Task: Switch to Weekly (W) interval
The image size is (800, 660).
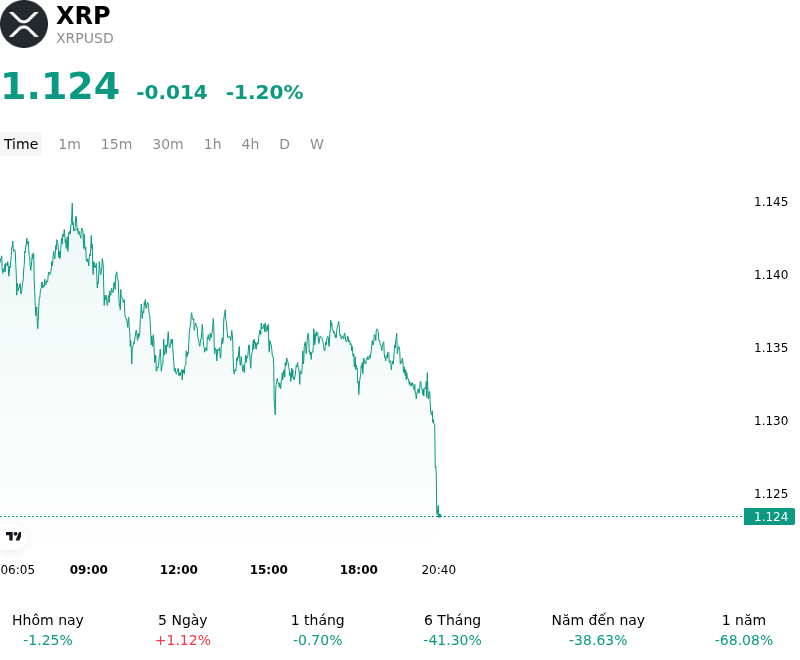Action: coord(316,144)
